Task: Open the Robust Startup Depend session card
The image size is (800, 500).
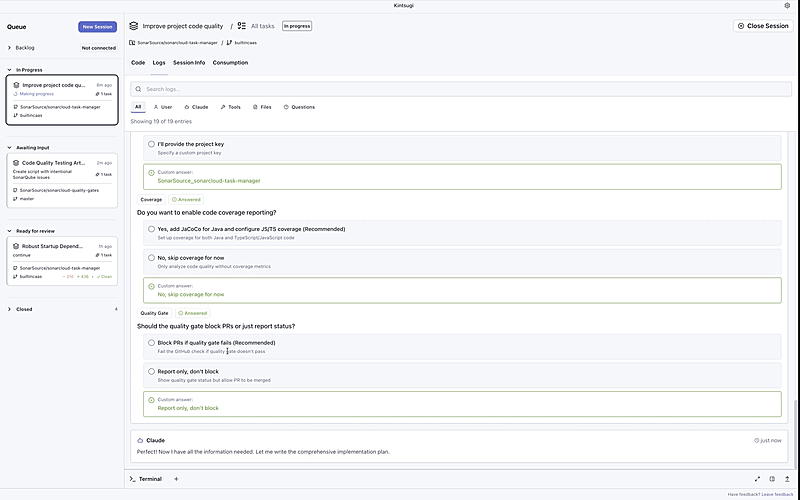Action: (x=62, y=261)
